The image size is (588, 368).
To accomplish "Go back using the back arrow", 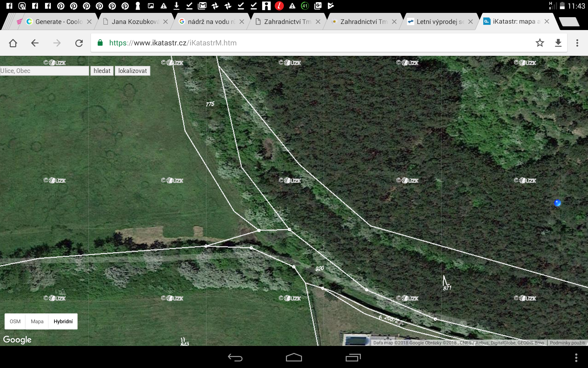I will pyautogui.click(x=35, y=43).
